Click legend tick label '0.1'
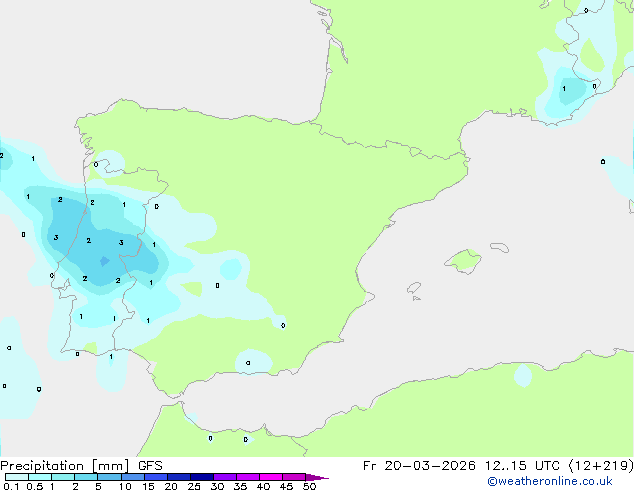This screenshot has height=490, width=634. pyautogui.click(x=11, y=486)
